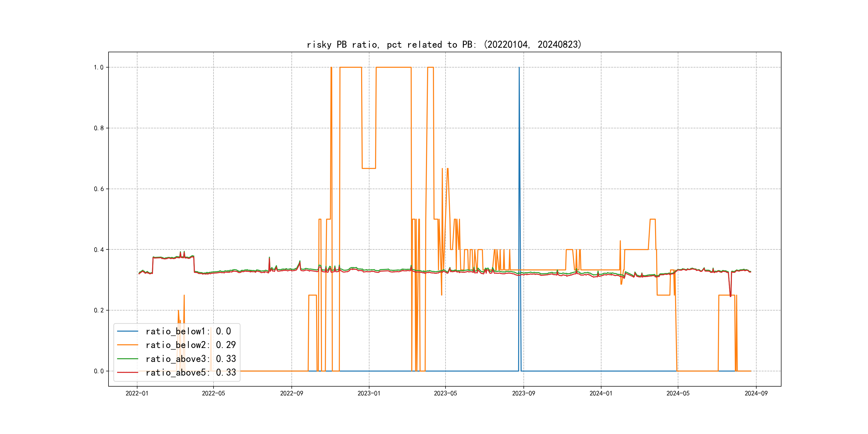This screenshot has height=434, width=868.
Task: Select the 'ratio_below2: 0.29' legend label
Action: coord(191,345)
